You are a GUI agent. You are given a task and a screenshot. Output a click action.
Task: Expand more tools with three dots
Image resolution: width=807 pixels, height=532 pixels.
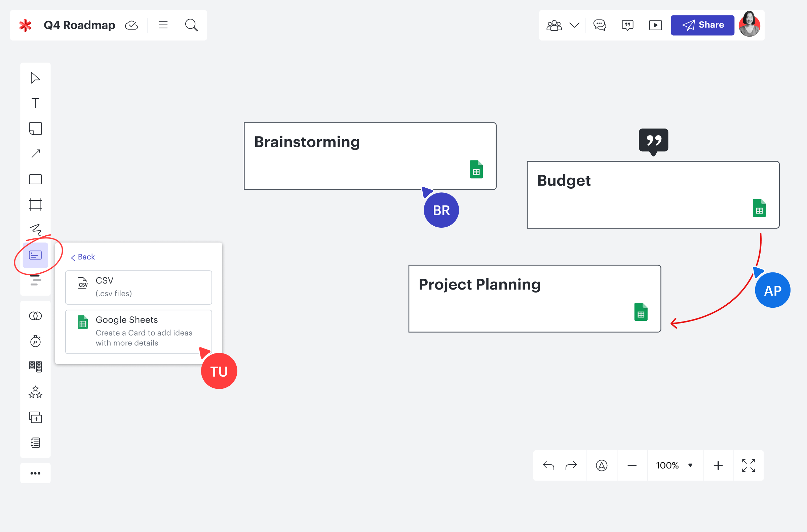pos(35,473)
